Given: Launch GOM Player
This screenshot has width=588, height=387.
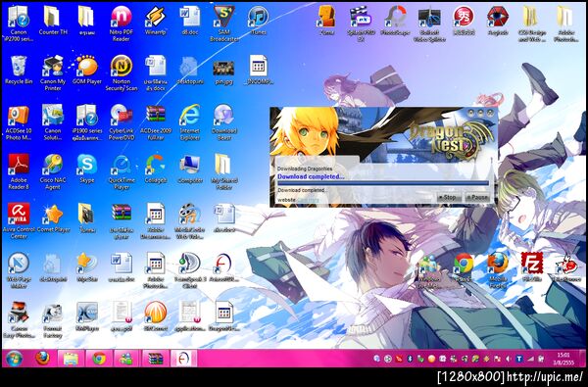Looking at the screenshot, I should 87,71.
